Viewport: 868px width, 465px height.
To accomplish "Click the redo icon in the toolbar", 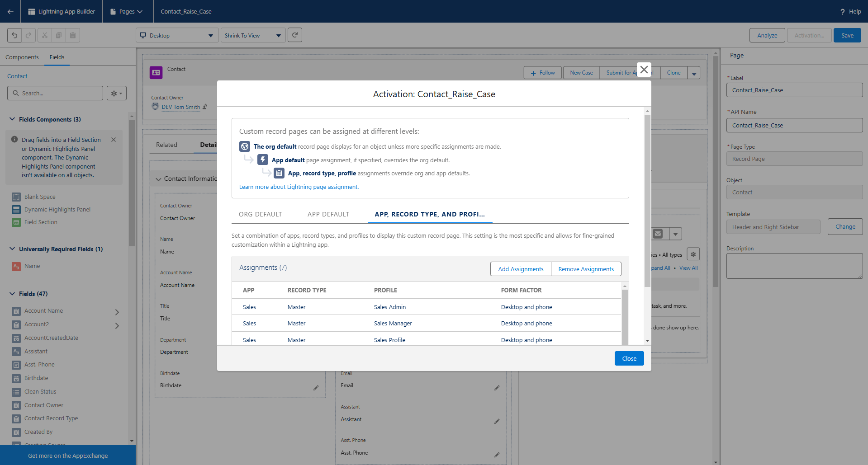I will point(28,35).
